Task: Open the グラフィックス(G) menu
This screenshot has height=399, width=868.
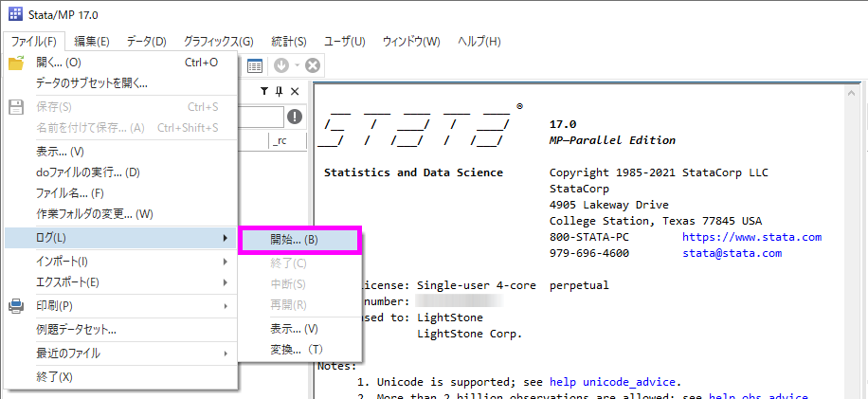Action: (218, 41)
